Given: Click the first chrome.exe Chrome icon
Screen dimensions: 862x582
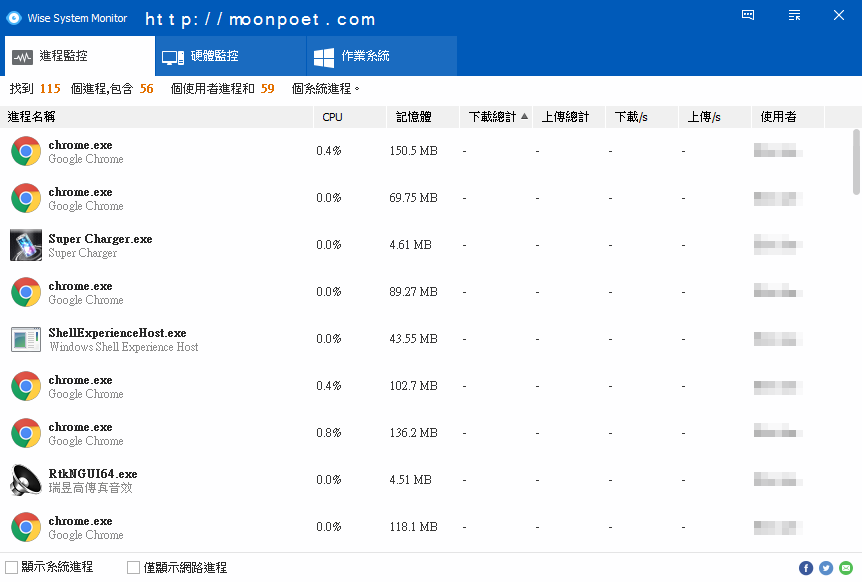Looking at the screenshot, I should pos(25,151).
